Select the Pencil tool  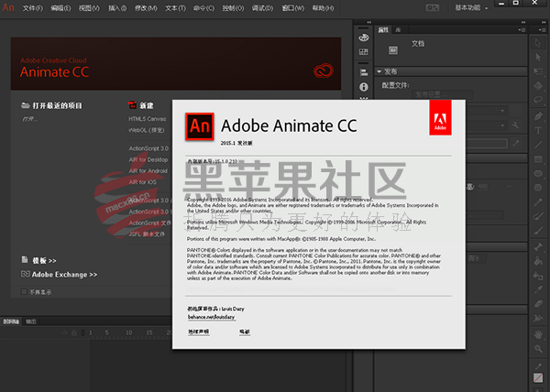pyautogui.click(x=538, y=202)
